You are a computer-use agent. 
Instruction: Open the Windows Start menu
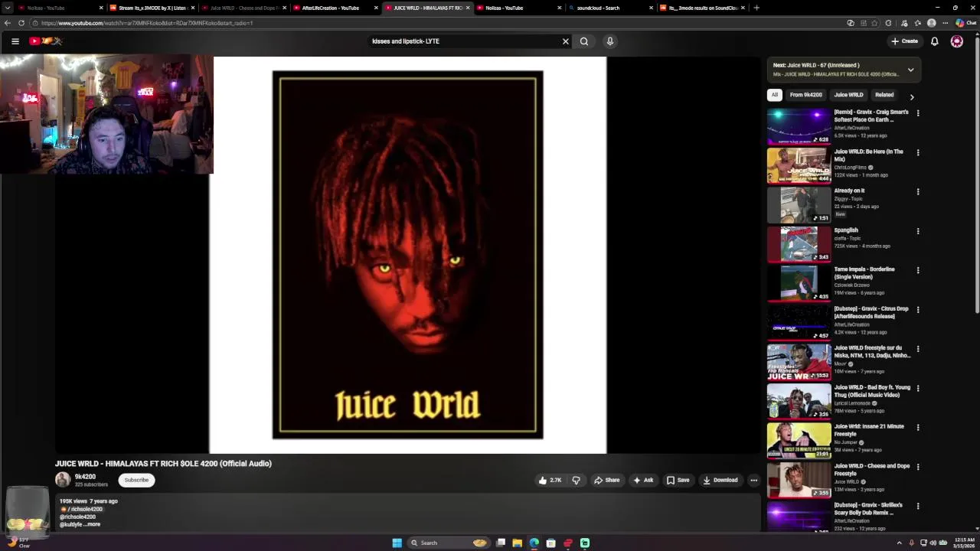click(397, 543)
